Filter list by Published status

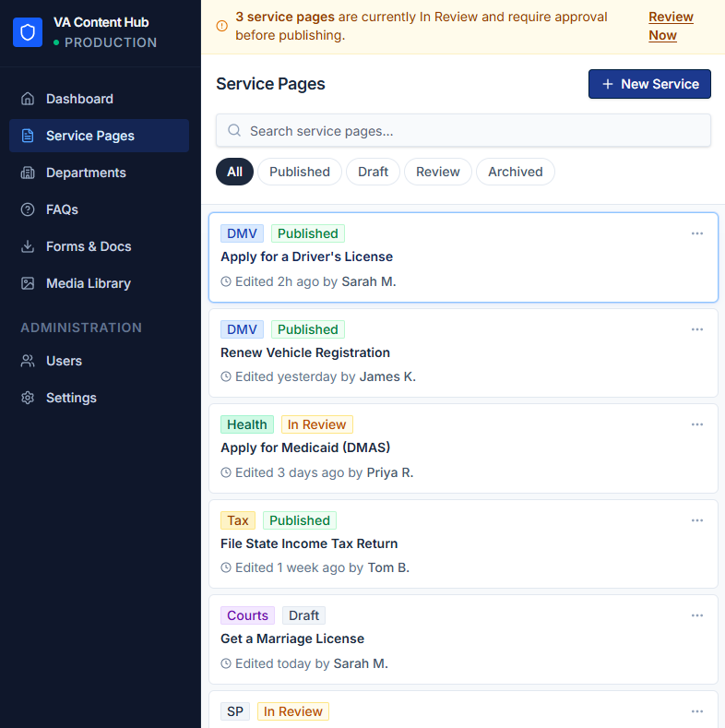[299, 172]
